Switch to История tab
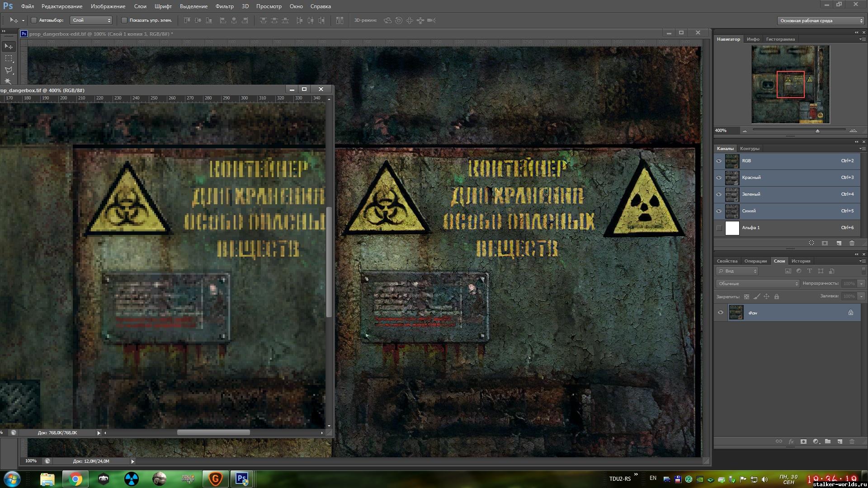 [x=801, y=261]
